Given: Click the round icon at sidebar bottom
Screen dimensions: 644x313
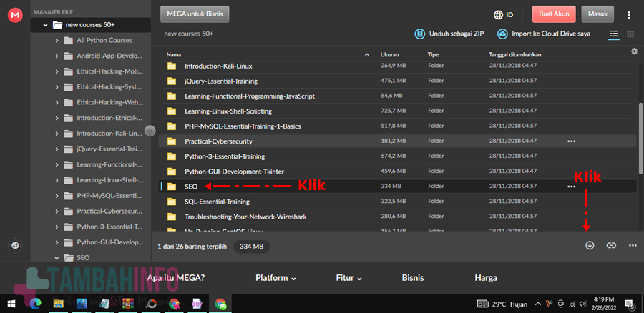Looking at the screenshot, I should coord(16,246).
